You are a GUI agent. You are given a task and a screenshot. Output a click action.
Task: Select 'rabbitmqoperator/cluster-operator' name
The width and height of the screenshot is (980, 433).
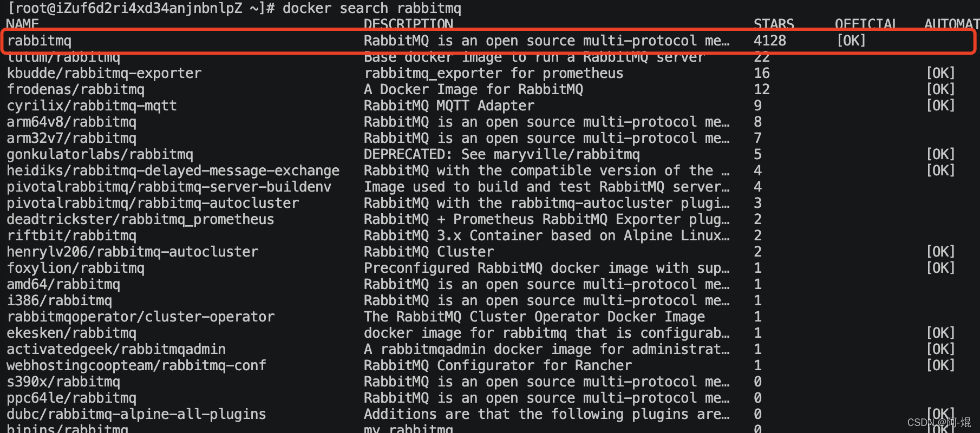click(141, 317)
